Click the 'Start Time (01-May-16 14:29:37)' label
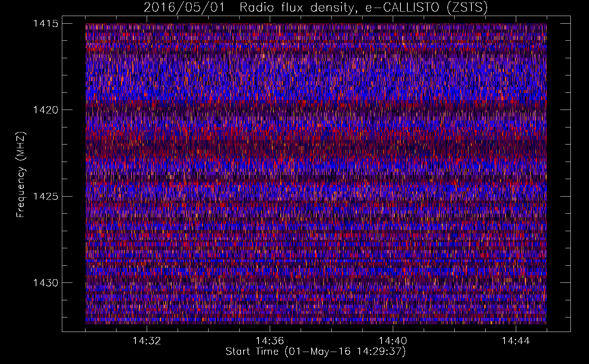This screenshot has height=364, width=589. [x=316, y=352]
